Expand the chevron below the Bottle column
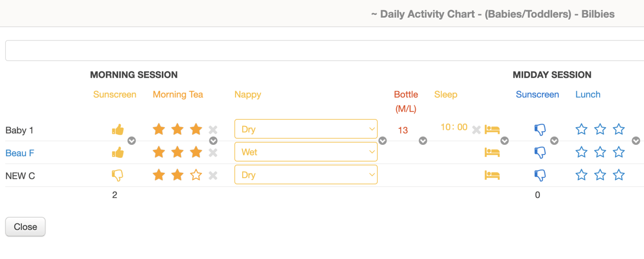Screen dimensions: 644x259 point(423,141)
